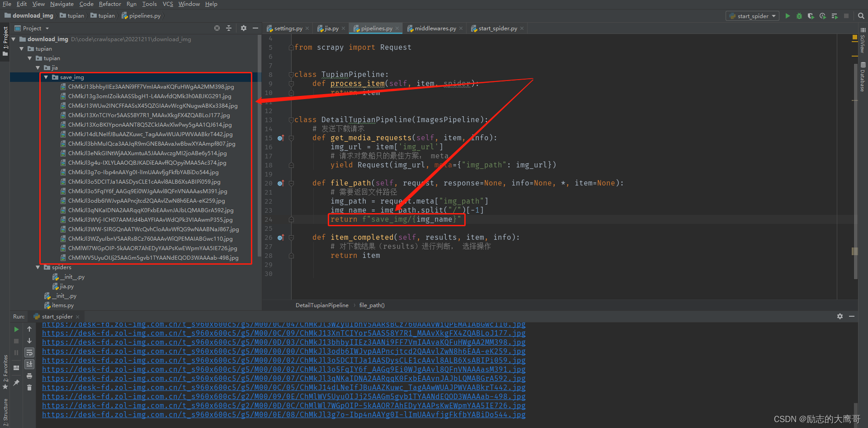This screenshot has width=868, height=428.
Task: Click the Stop square in top toolbar
Action: (846, 16)
